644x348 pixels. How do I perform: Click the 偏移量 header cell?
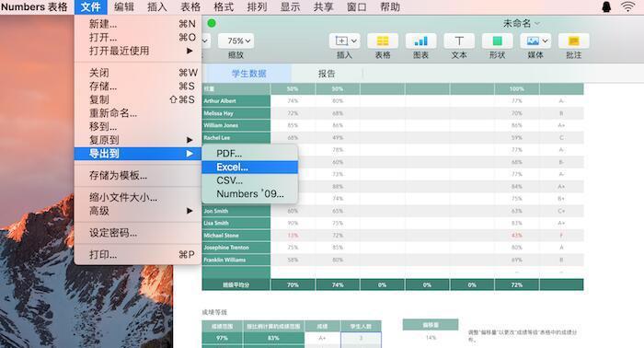click(x=431, y=325)
